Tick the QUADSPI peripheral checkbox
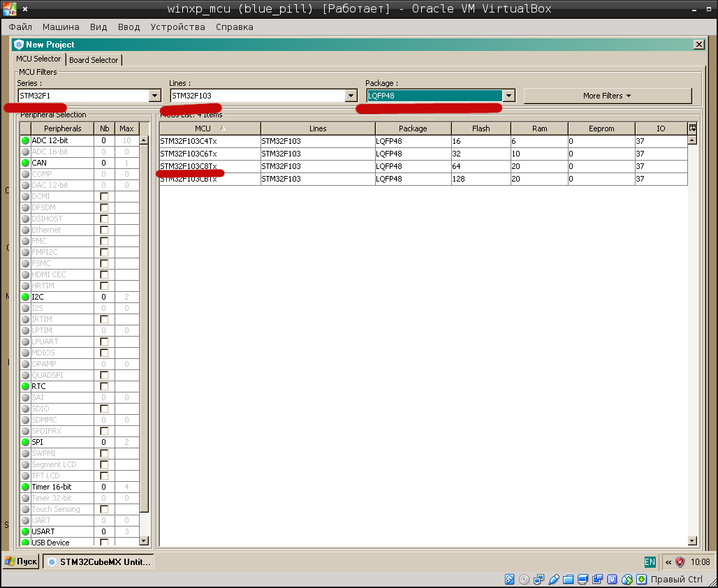This screenshot has width=718, height=588. point(104,375)
